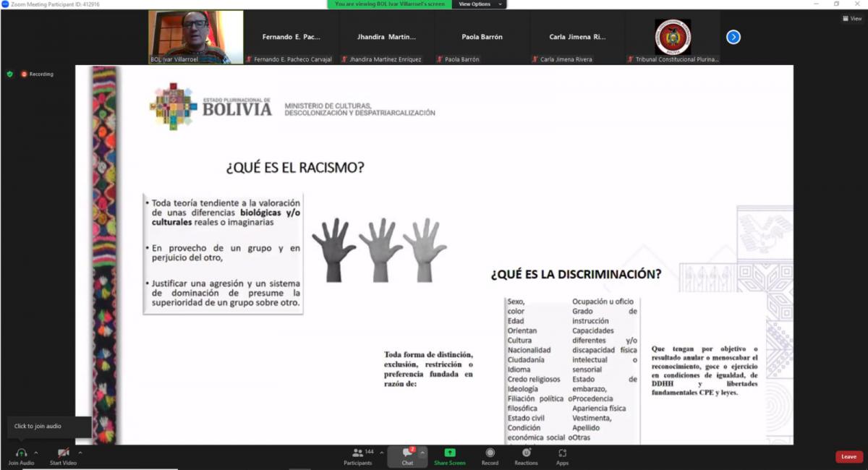This screenshot has width=868, height=470.
Task: Show next participants with blue arrow
Action: pos(733,37)
